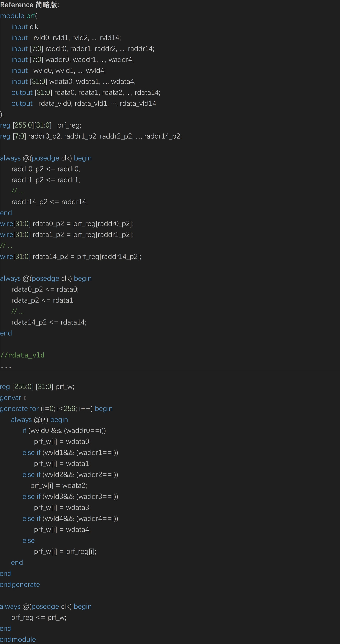Click the line 'input wvld0, wvld1, ..., wvld4;'

pos(58,71)
